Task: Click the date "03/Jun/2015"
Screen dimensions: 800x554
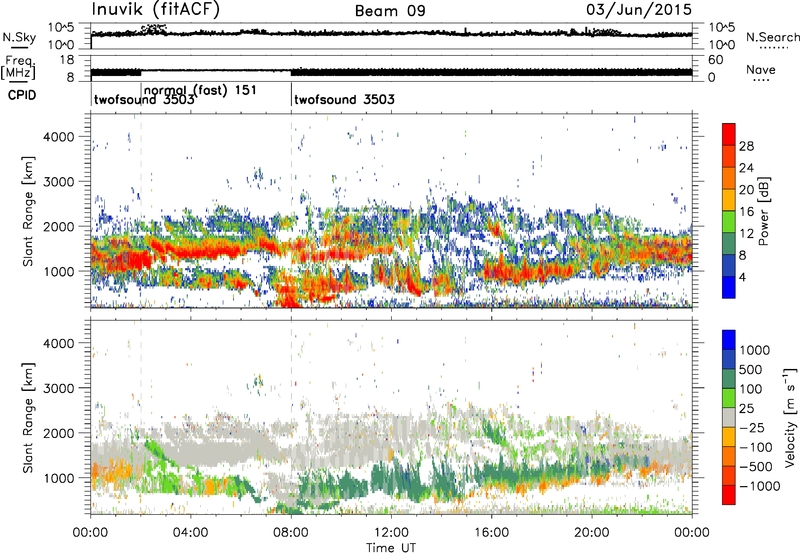Action: tap(639, 10)
